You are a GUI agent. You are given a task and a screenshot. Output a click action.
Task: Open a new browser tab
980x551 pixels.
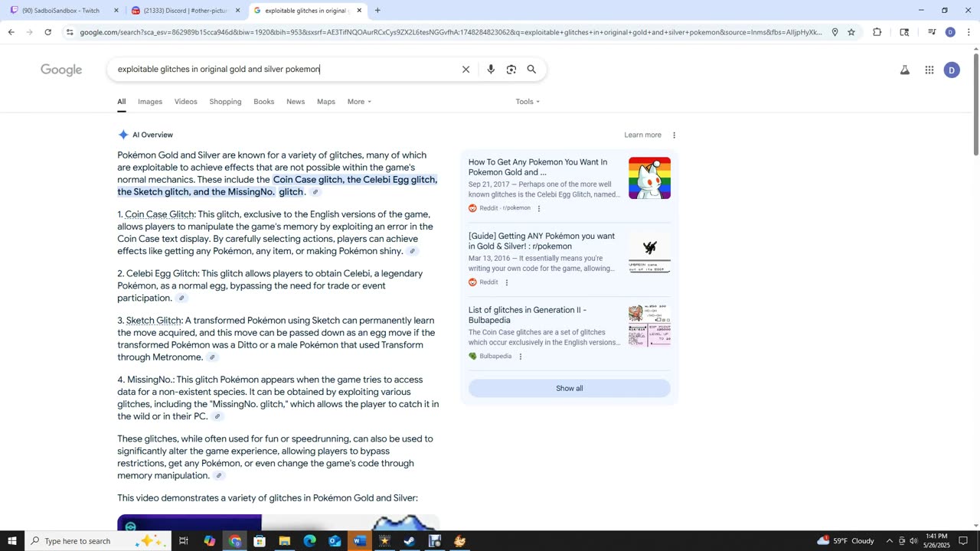(x=377, y=11)
